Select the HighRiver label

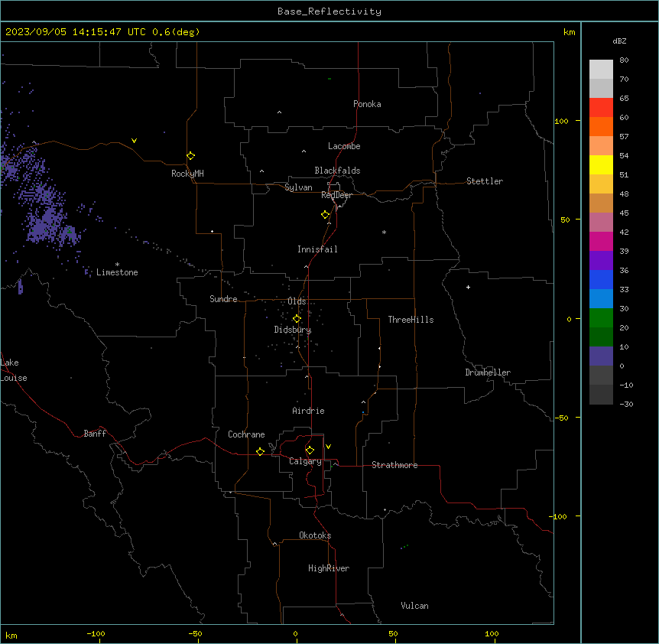tap(329, 568)
